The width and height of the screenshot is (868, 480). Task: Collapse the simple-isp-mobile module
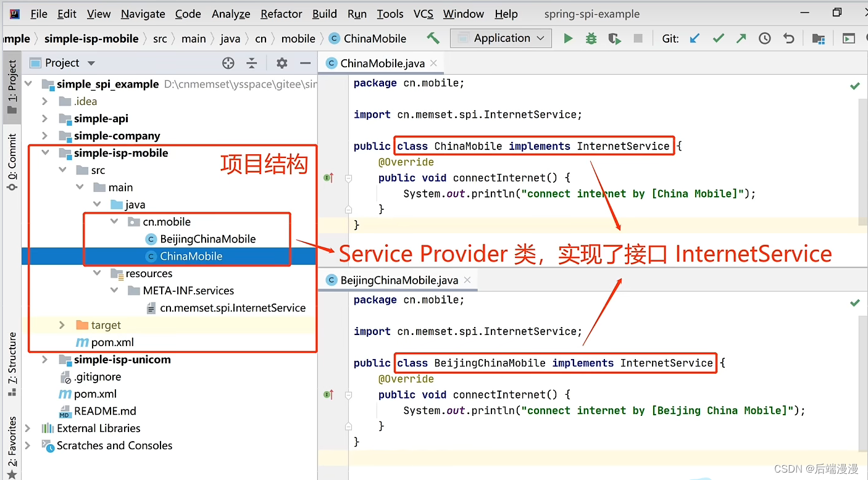(x=44, y=153)
